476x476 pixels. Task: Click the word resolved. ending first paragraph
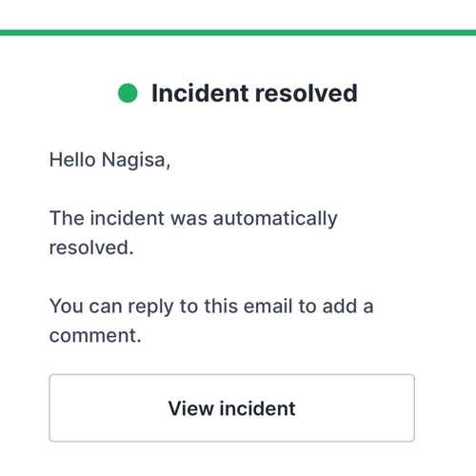tap(91, 248)
